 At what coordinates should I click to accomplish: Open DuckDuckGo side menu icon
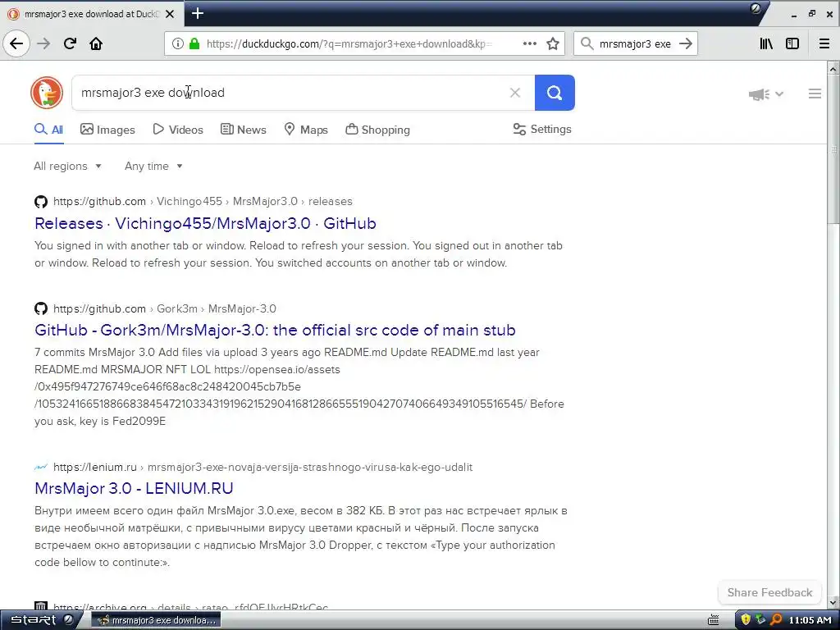(815, 94)
